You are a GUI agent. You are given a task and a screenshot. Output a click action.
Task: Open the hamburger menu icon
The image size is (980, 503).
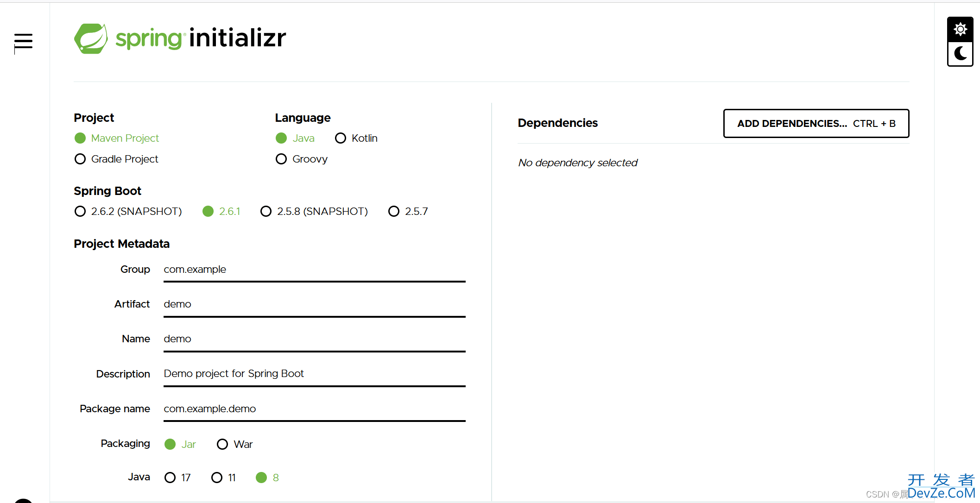pyautogui.click(x=23, y=41)
